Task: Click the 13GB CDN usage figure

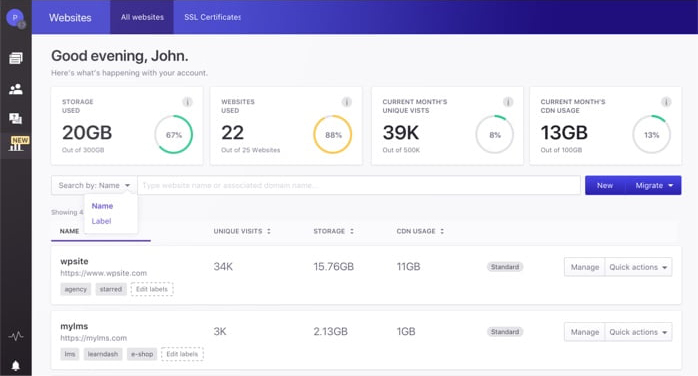Action: (564, 133)
